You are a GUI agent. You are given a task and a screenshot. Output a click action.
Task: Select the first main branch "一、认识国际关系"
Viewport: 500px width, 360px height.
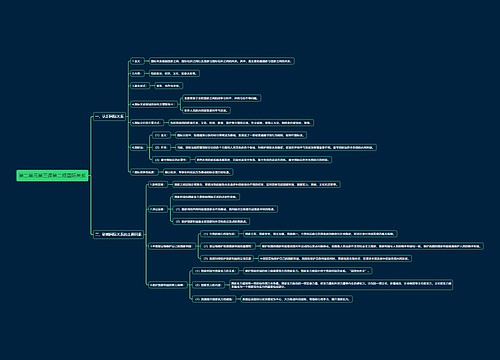tap(109, 117)
